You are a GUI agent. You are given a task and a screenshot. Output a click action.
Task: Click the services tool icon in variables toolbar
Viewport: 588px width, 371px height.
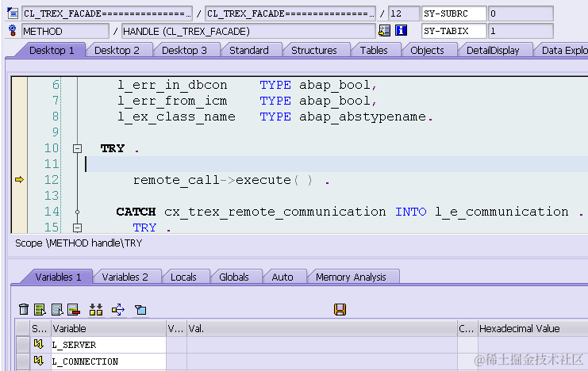pyautogui.click(x=140, y=309)
